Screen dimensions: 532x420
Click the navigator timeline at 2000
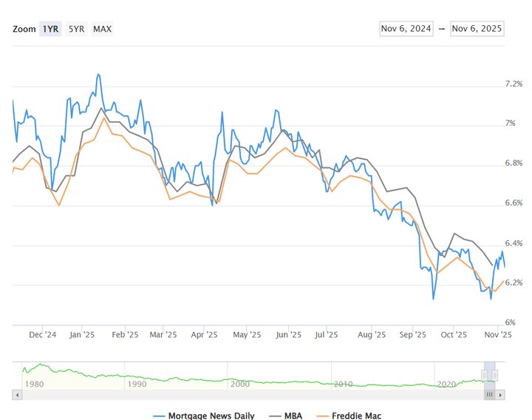pos(239,385)
